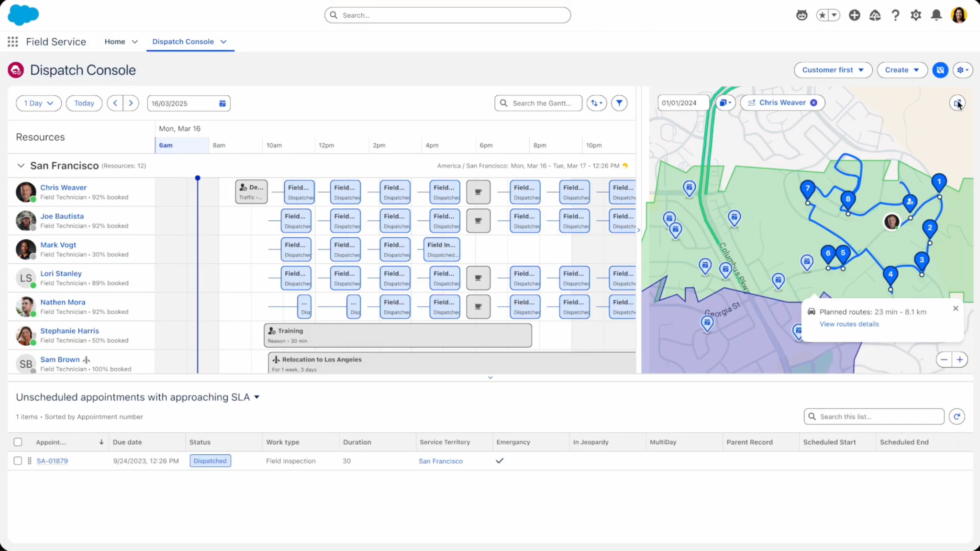Open the Trailhead icon in header

875,15
